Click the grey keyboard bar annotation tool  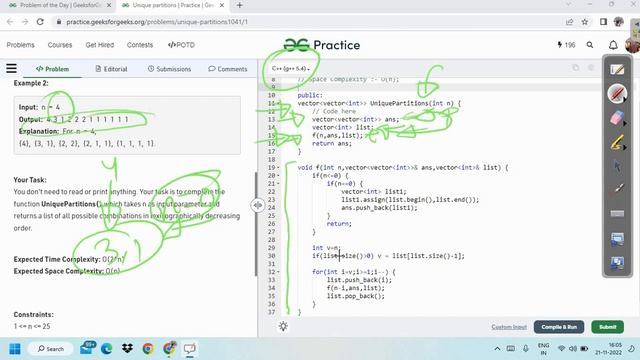617,213
